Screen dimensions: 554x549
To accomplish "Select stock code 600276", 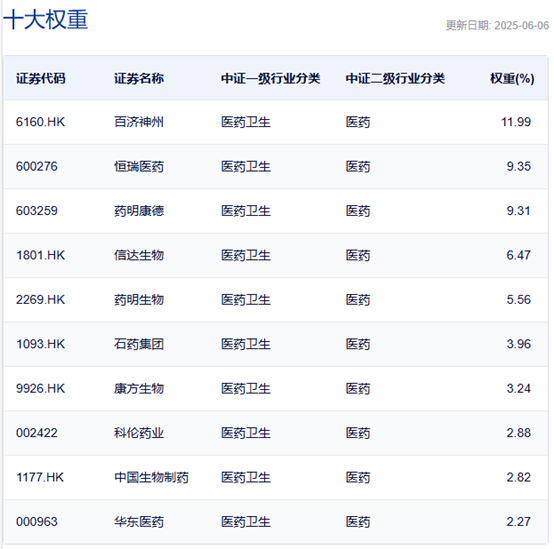I will click(37, 166).
